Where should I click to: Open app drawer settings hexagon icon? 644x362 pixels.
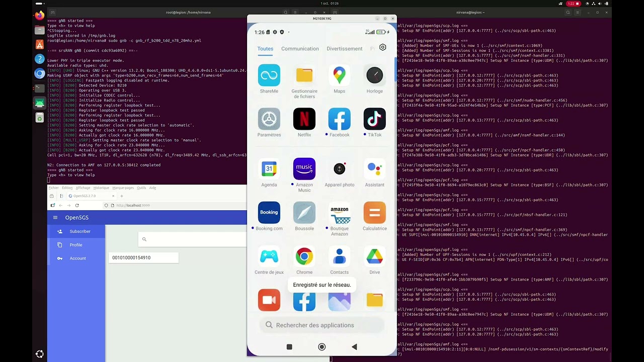383,47
